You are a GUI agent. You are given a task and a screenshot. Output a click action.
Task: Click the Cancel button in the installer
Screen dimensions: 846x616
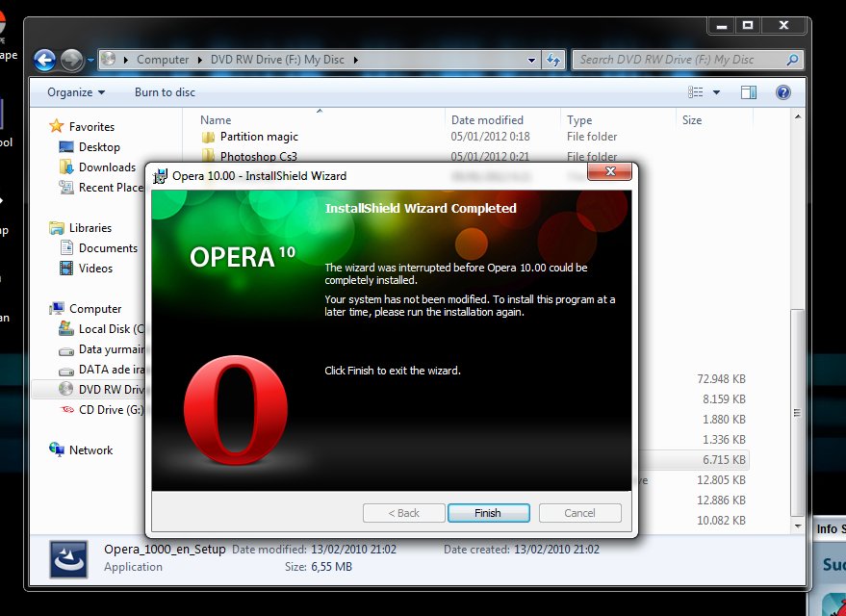point(580,513)
